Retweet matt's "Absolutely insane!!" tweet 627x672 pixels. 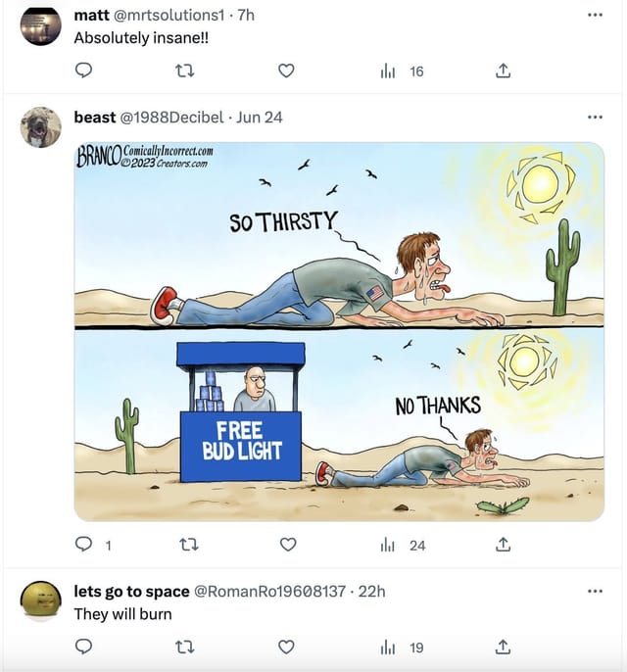tap(185, 71)
